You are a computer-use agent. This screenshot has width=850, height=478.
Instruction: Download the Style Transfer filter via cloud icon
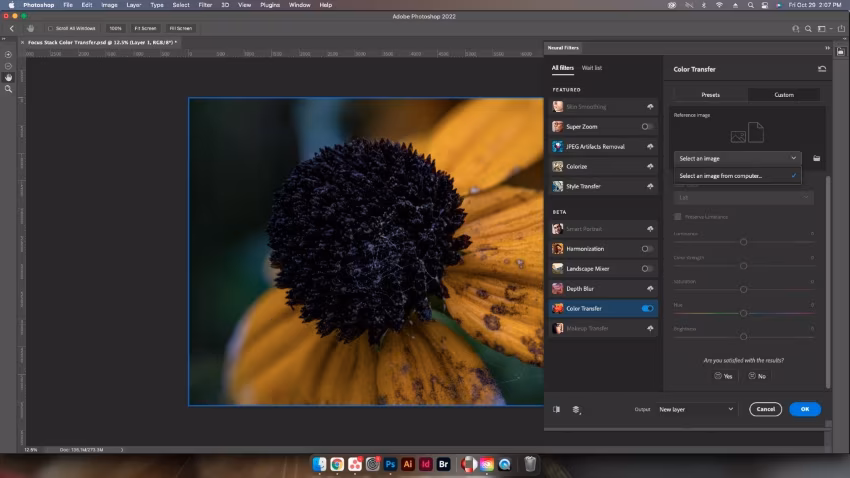point(649,186)
